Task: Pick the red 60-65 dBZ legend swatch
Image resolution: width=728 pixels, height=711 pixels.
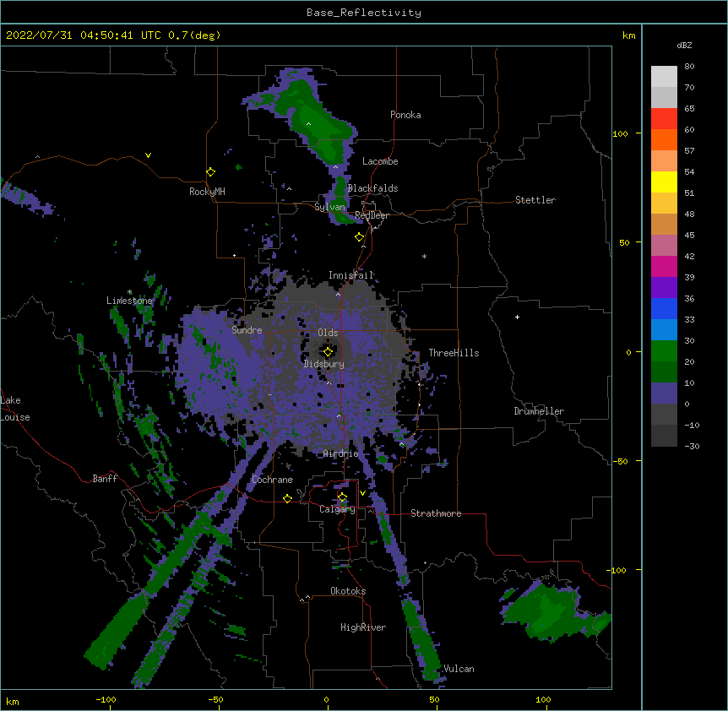Action: click(x=664, y=119)
